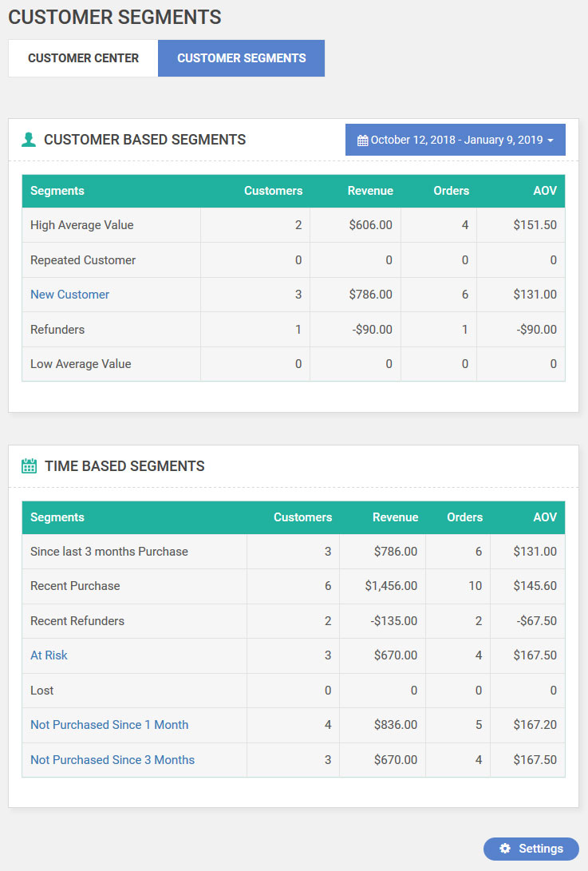Screen dimensions: 588x871
Task: Switch to the Customer Center tab
Action: [83, 58]
